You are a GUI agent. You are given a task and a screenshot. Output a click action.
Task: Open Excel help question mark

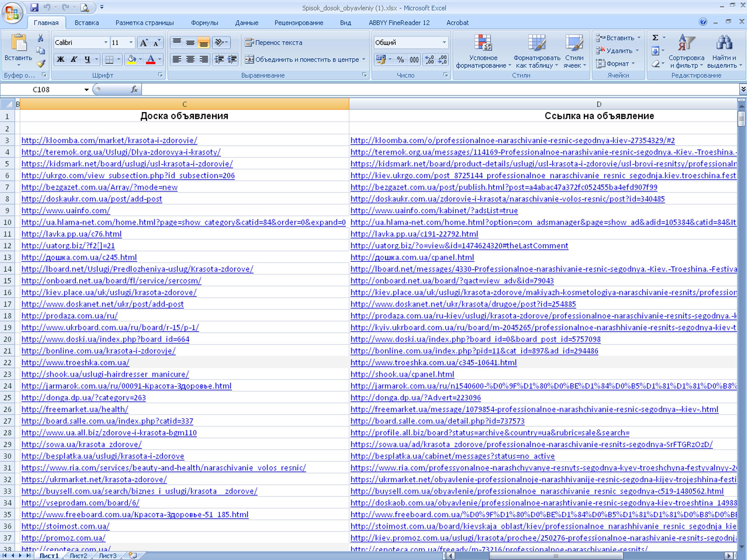[703, 22]
